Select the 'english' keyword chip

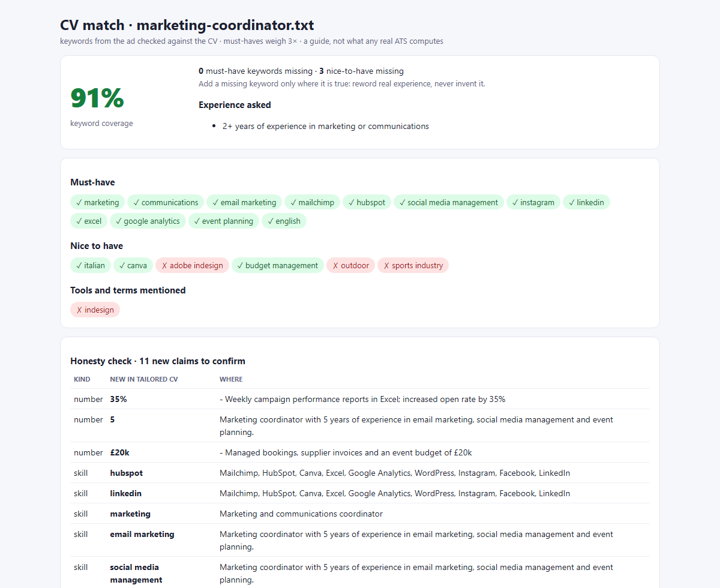[284, 221]
